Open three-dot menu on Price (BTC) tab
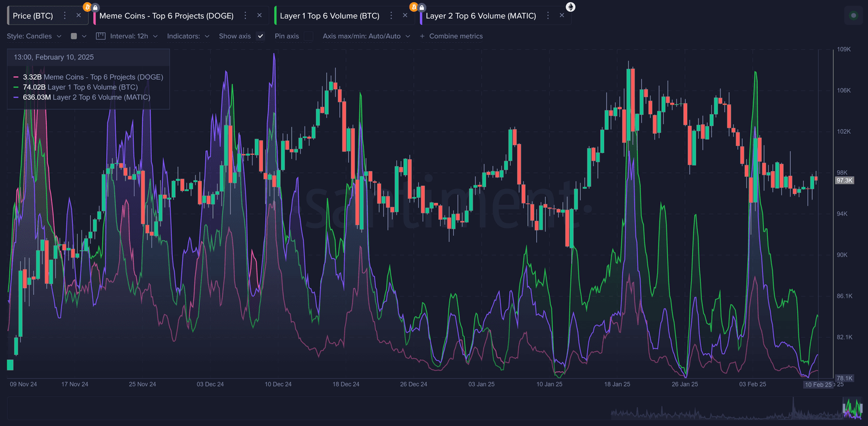This screenshot has height=426, width=868. (x=65, y=16)
